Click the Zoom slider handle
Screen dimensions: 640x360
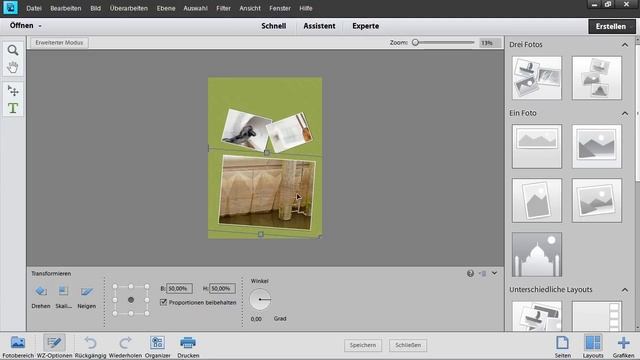click(415, 42)
